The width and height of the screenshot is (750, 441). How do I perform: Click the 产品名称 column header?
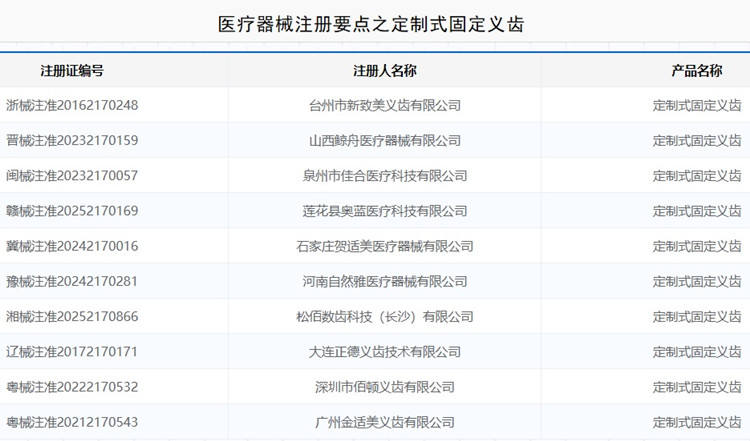tap(696, 71)
